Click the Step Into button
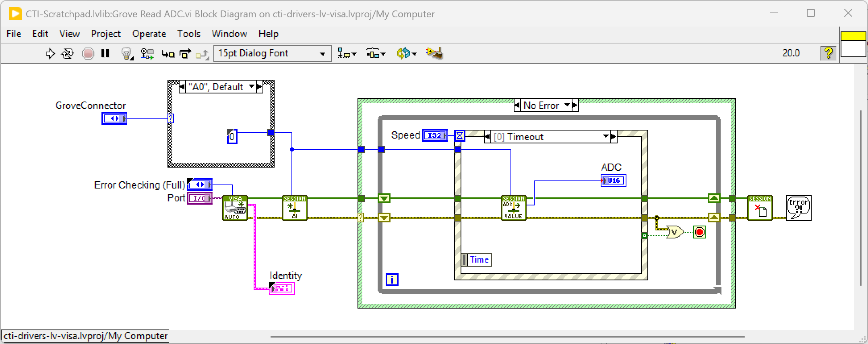Image resolution: width=868 pixels, height=344 pixels. 167,54
